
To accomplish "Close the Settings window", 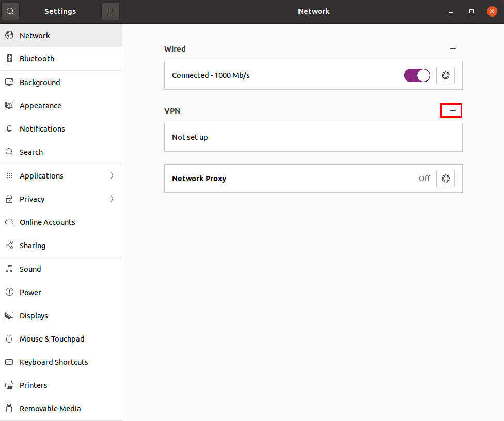I will click(492, 11).
